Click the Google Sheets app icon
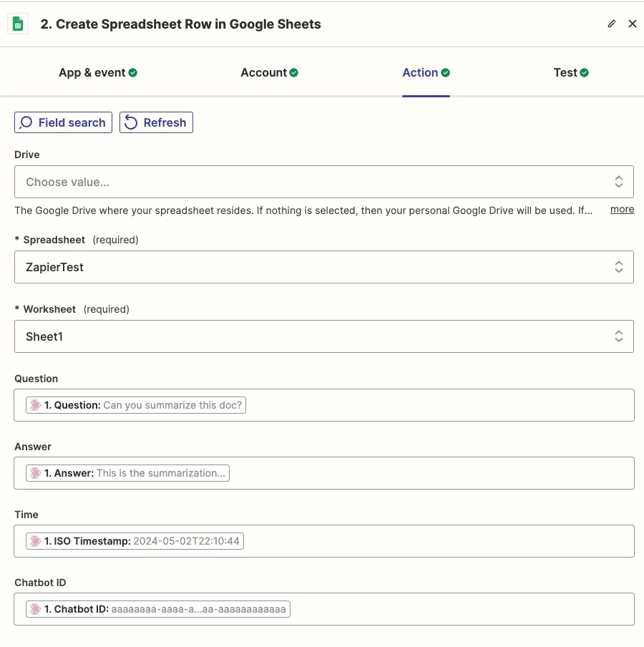This screenshot has width=644, height=647. click(x=18, y=24)
